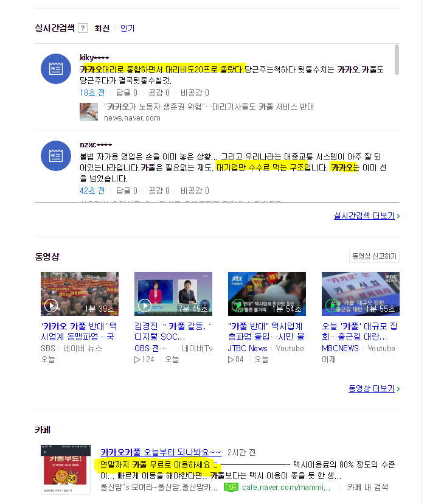Open kiky**** user name

pos(94,58)
